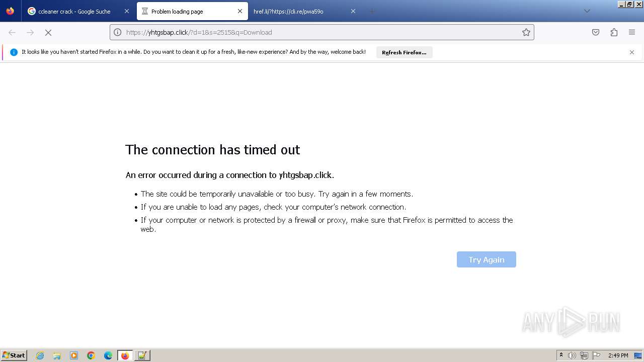Select the Problem loading page tab

coord(192,11)
